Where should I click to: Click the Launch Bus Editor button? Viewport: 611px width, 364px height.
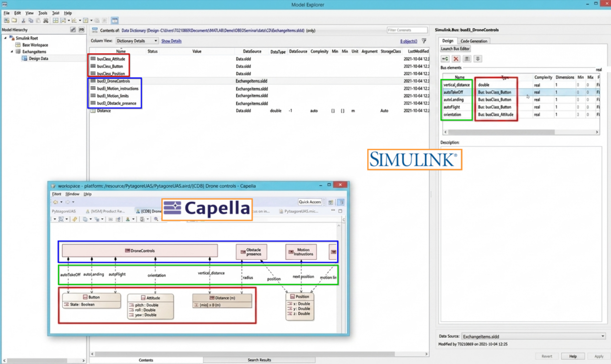(455, 49)
